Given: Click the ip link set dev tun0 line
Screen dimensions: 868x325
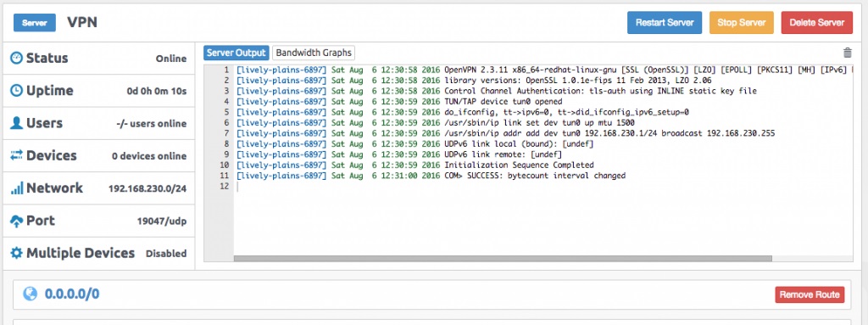Looking at the screenshot, I should [435, 122].
